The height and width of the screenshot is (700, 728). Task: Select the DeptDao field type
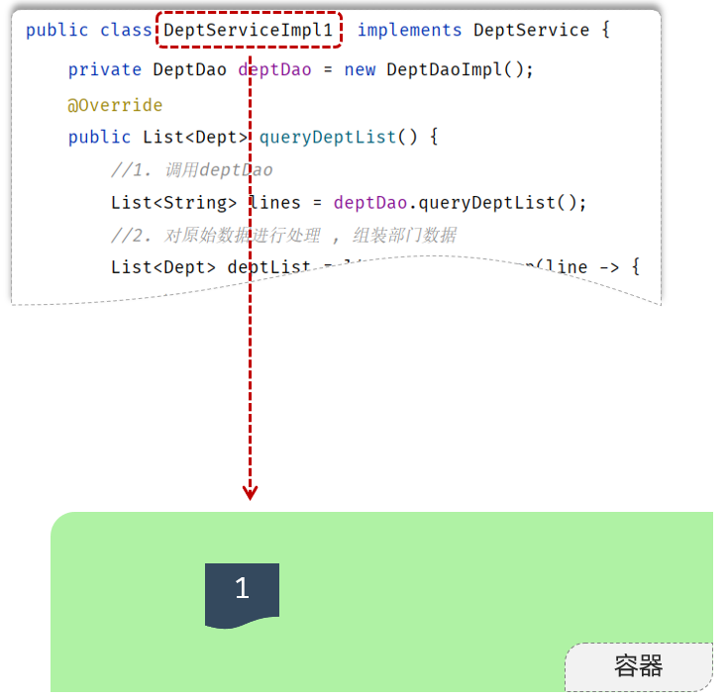[x=189, y=69]
